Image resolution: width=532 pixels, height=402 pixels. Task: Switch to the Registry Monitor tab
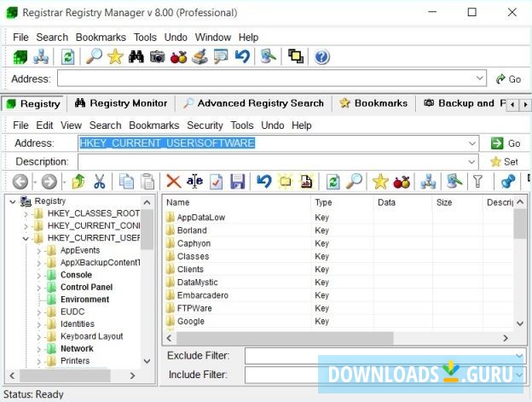121,103
